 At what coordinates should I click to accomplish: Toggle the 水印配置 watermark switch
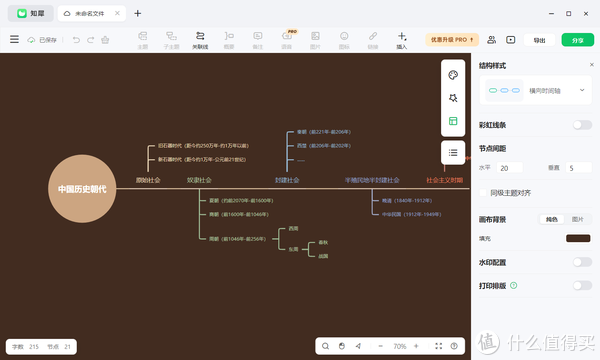582,262
